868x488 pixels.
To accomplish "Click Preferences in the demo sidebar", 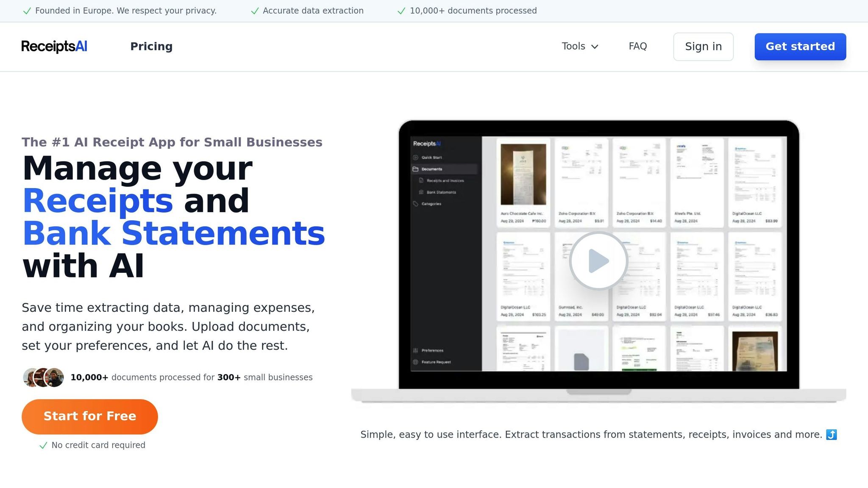I will coord(432,350).
